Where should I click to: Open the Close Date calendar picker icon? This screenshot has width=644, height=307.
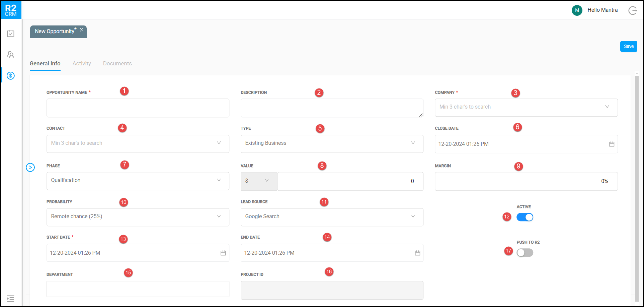pyautogui.click(x=612, y=144)
